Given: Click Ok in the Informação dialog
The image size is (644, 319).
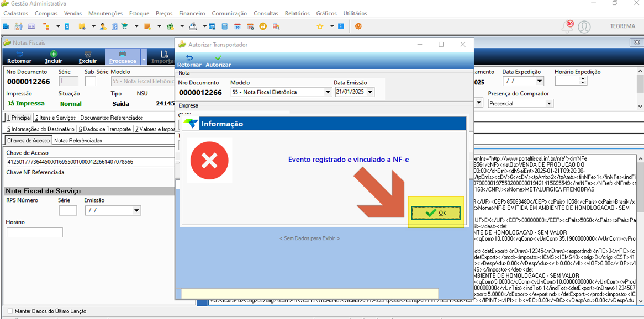Looking at the screenshot, I should tap(436, 212).
